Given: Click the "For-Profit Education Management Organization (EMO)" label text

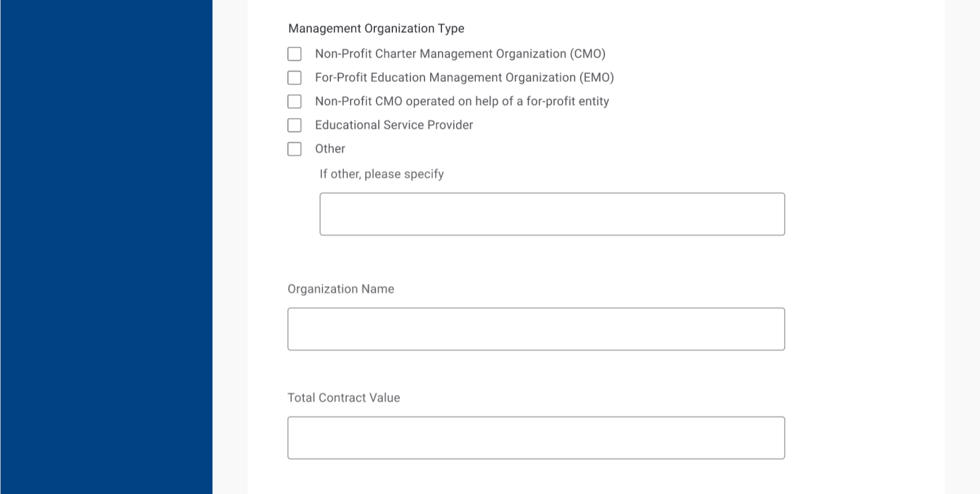Looking at the screenshot, I should click(x=464, y=78).
